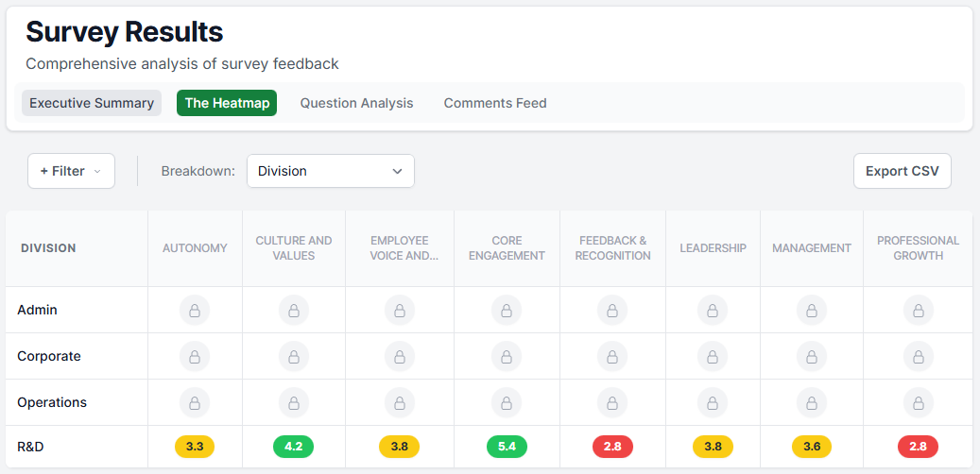This screenshot has height=474, width=980.
Task: Click the Corporate Management lock icon
Action: [811, 357]
